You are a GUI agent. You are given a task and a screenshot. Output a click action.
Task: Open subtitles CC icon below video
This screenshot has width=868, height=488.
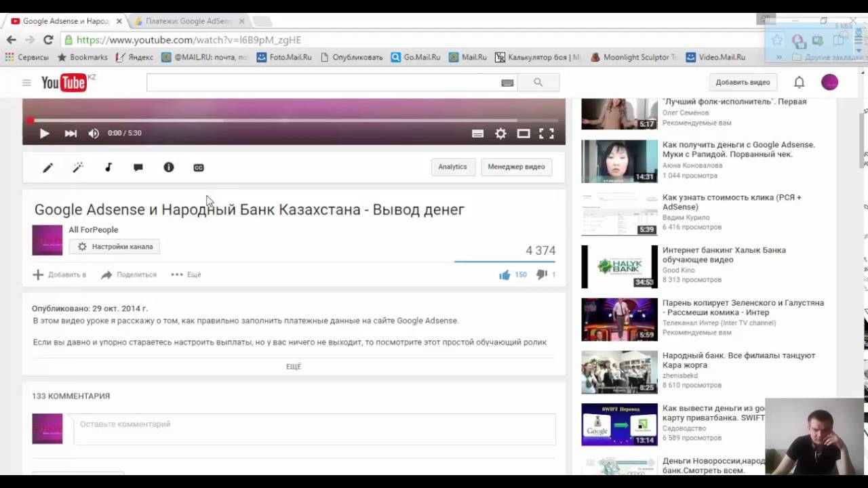click(199, 167)
